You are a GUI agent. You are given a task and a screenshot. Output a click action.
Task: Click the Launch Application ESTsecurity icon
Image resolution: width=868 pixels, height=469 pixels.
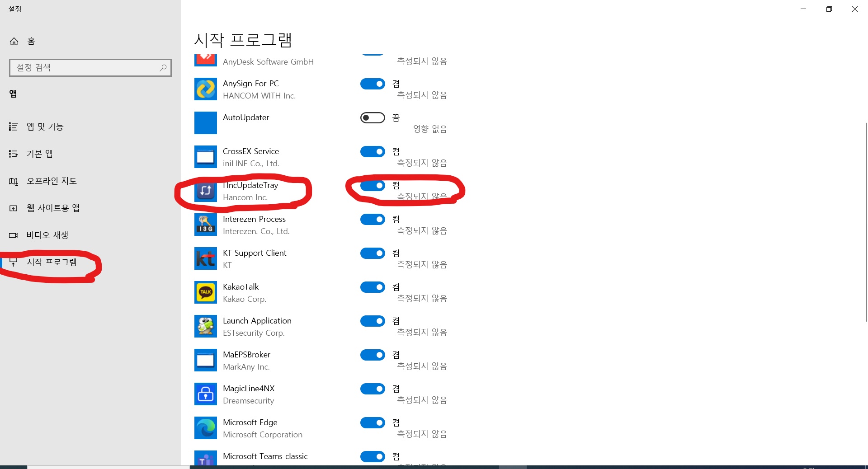pos(206,326)
